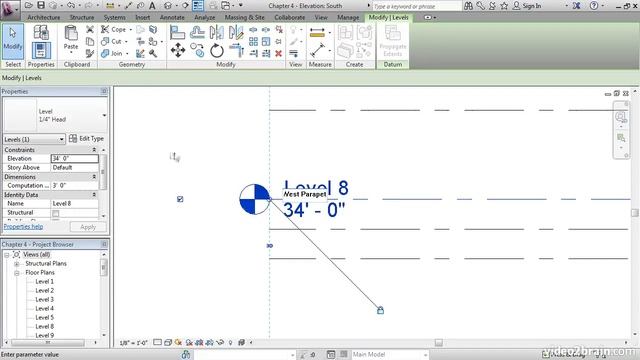Select Trim/Extend to Corner tool
Image resolution: width=640 pixels, height=360 pixels.
point(236,51)
